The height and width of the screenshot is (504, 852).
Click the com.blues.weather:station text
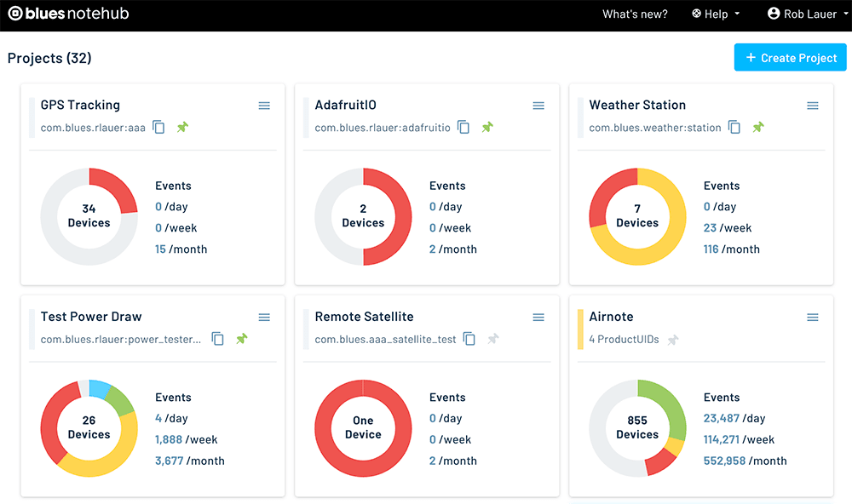pyautogui.click(x=654, y=128)
